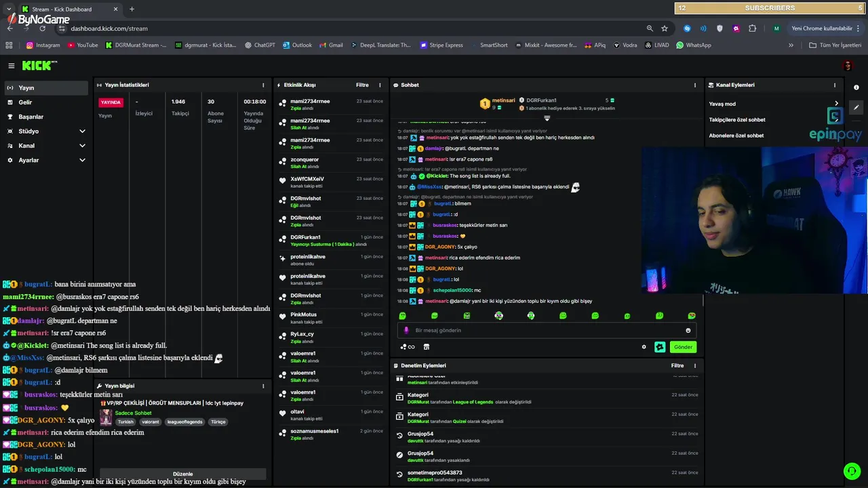
Task: Click the pencil edit icon on right rail
Action: point(856,107)
